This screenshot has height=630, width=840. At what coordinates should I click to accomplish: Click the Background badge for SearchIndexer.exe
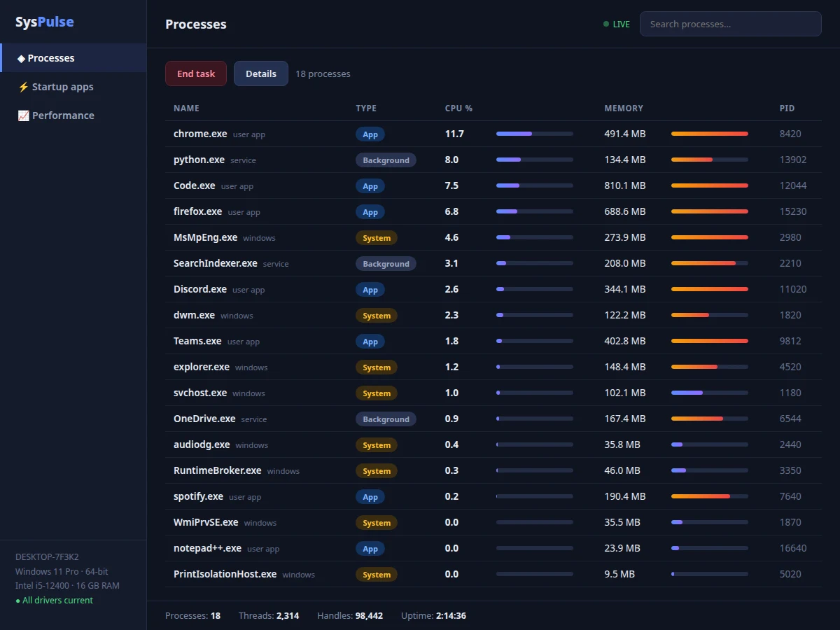(386, 264)
